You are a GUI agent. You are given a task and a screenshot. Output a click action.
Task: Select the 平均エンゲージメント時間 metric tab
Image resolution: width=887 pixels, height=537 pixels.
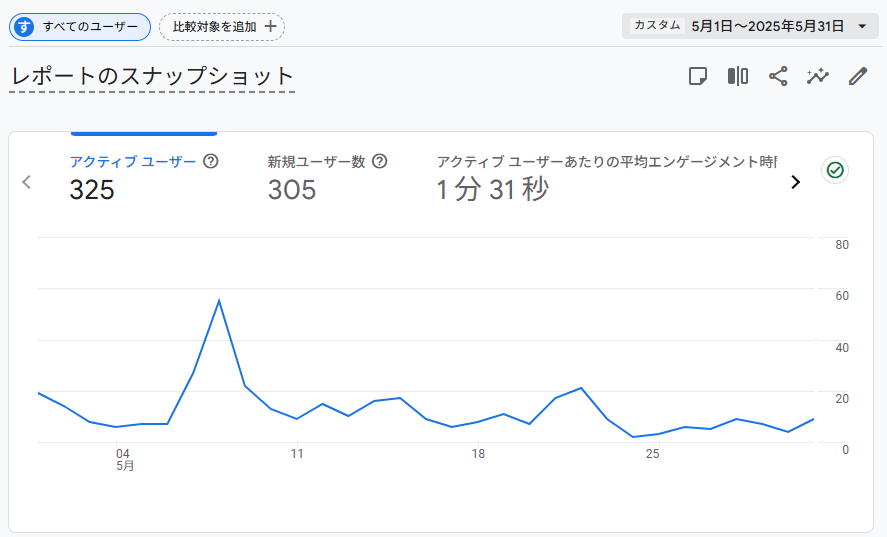(x=606, y=178)
